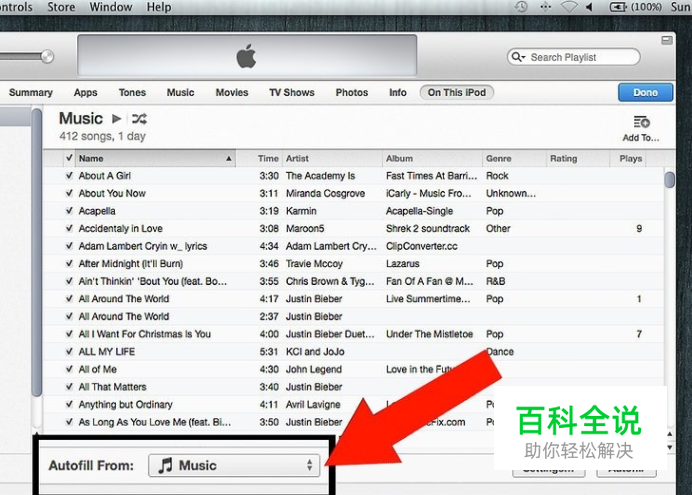This screenshot has height=495, width=692.
Task: Open the Store menu
Action: (61, 7)
